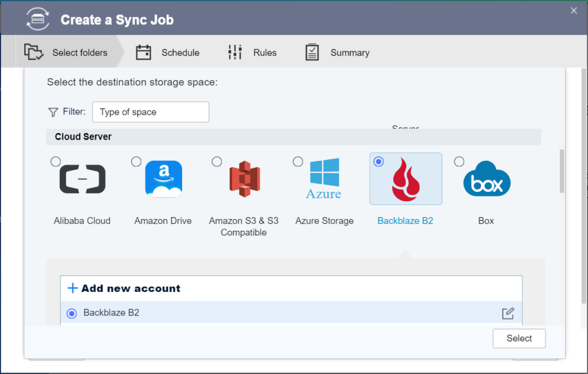Click the Azure Storage label
The image size is (588, 374).
pos(324,221)
